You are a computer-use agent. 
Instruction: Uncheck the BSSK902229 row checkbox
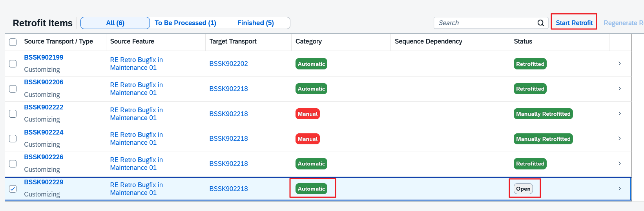[13, 189]
